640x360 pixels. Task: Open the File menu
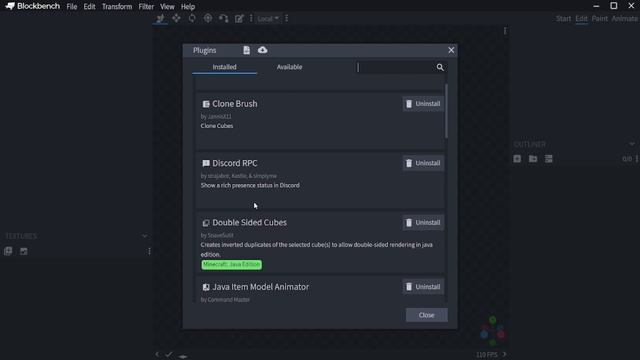pyautogui.click(x=72, y=7)
